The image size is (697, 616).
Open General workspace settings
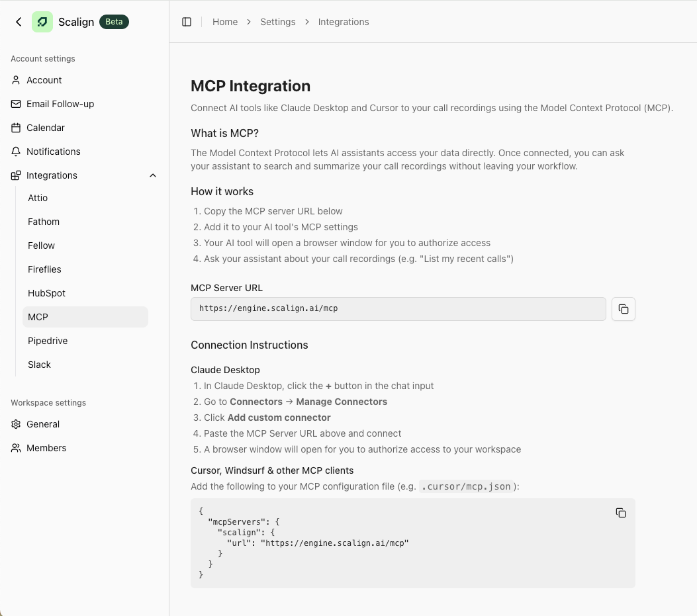42,424
